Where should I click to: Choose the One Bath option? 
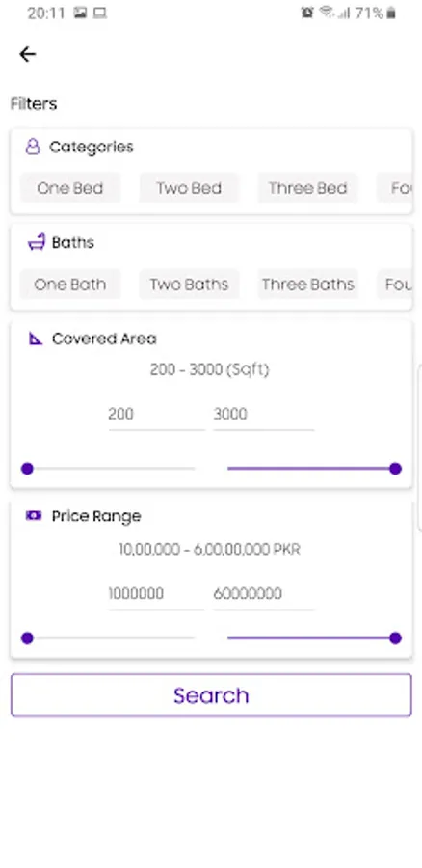[70, 285]
